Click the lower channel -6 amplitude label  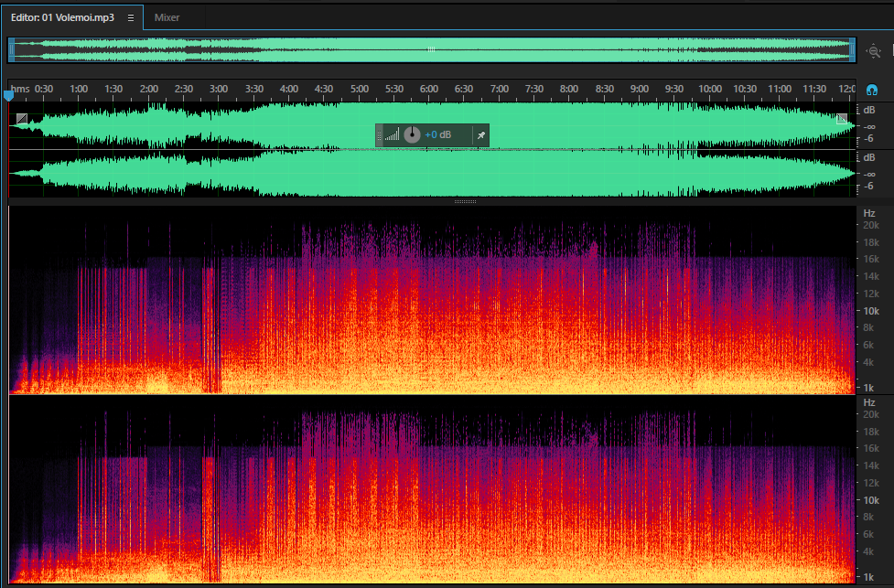(869, 187)
